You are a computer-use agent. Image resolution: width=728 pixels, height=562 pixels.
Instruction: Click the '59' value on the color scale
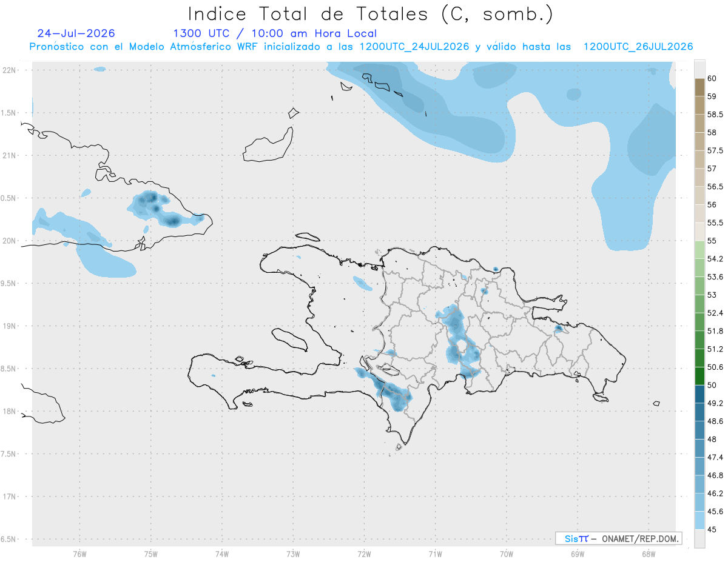coord(712,96)
